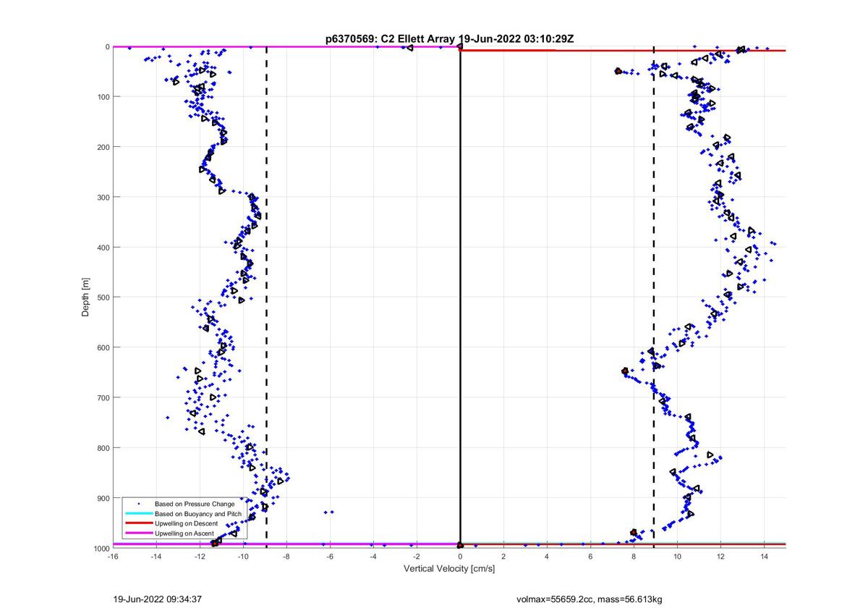868x616 pixels.
Task: Click depth-axis tick label '100'
Action: (103, 97)
